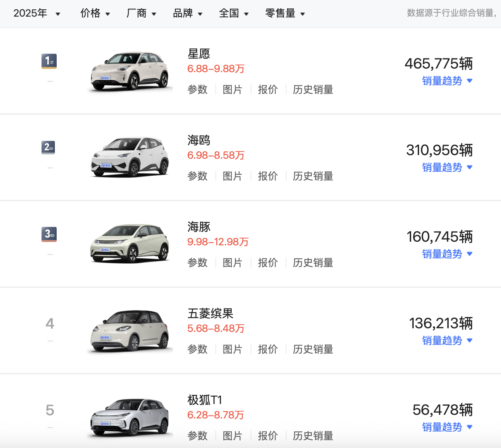The width and height of the screenshot is (501, 448).
Task: Open 报价 quote page for 海豚
Action: click(268, 263)
